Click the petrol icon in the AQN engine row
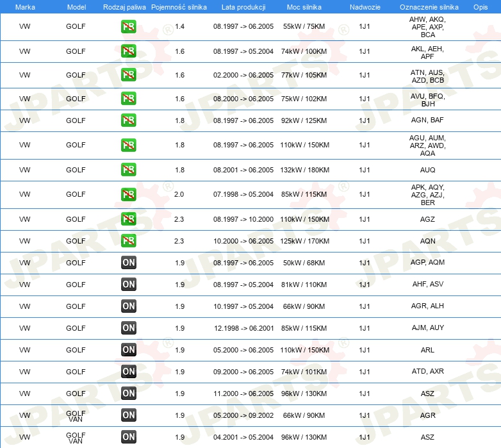This screenshot has height=448, width=501. [x=128, y=241]
